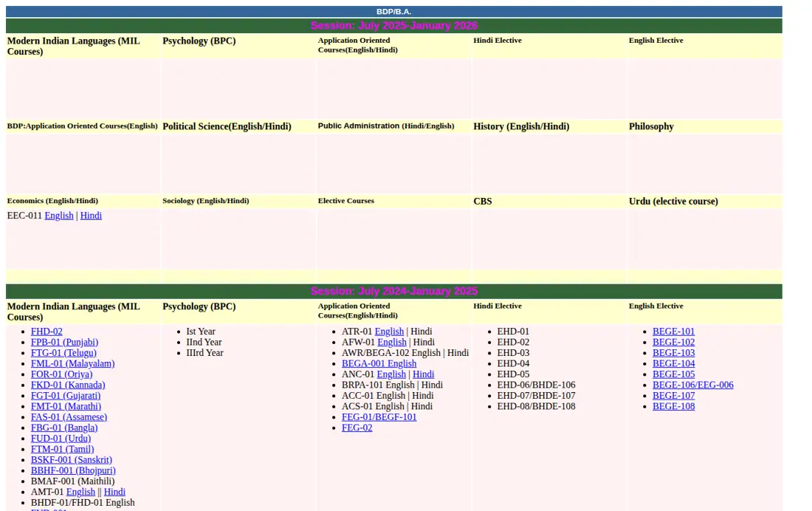
Task: Click the Ist Year Psychology item
Action: [201, 331]
